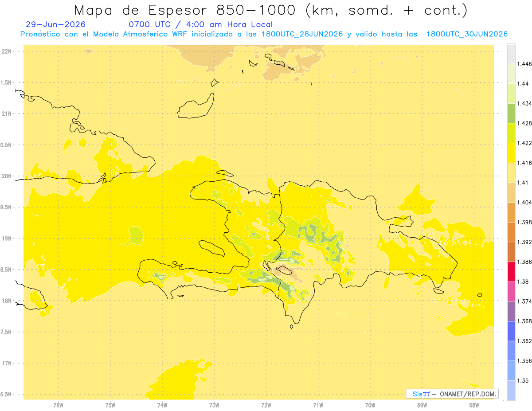Click the pink swatch between 1.374 and 1.38

click(x=511, y=291)
